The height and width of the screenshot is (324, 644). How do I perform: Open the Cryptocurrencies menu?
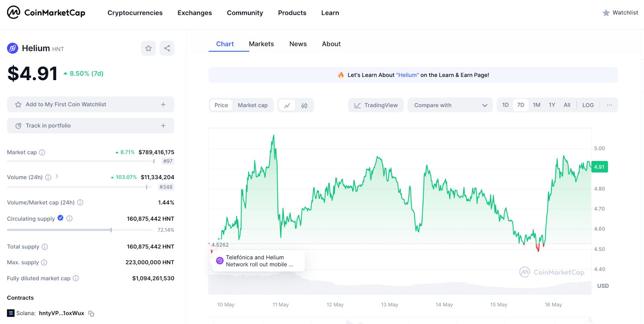(x=135, y=13)
